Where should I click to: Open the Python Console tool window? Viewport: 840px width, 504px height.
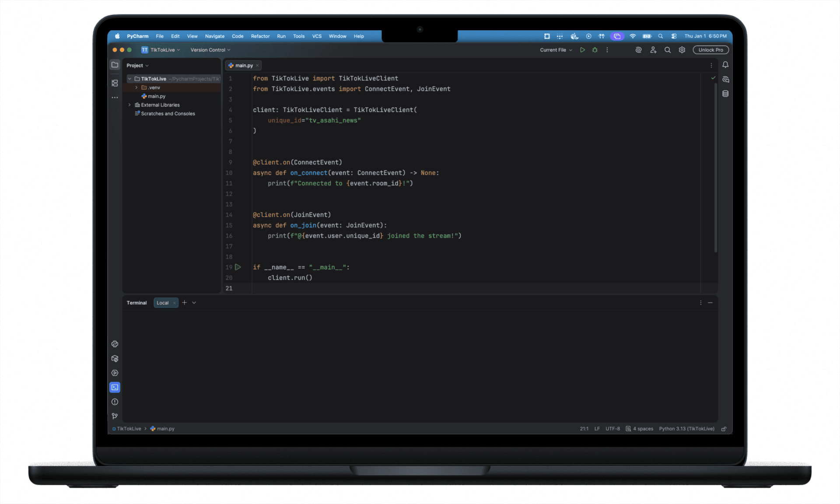click(115, 344)
